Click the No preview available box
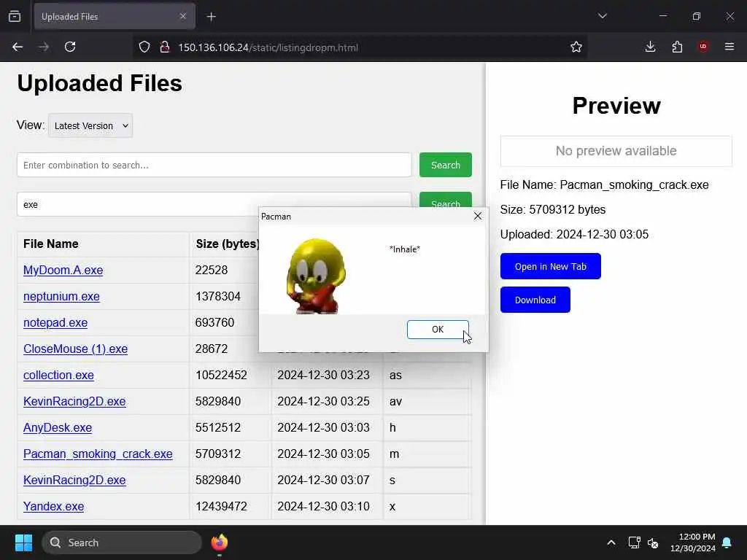The image size is (747, 560). (x=616, y=151)
